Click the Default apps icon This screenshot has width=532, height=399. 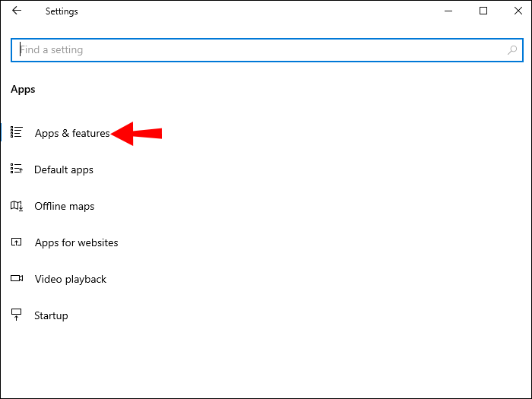pyautogui.click(x=17, y=169)
